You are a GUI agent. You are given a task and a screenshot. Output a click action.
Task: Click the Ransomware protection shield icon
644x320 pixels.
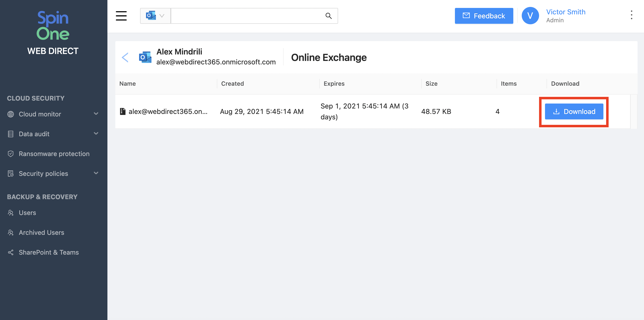10,154
